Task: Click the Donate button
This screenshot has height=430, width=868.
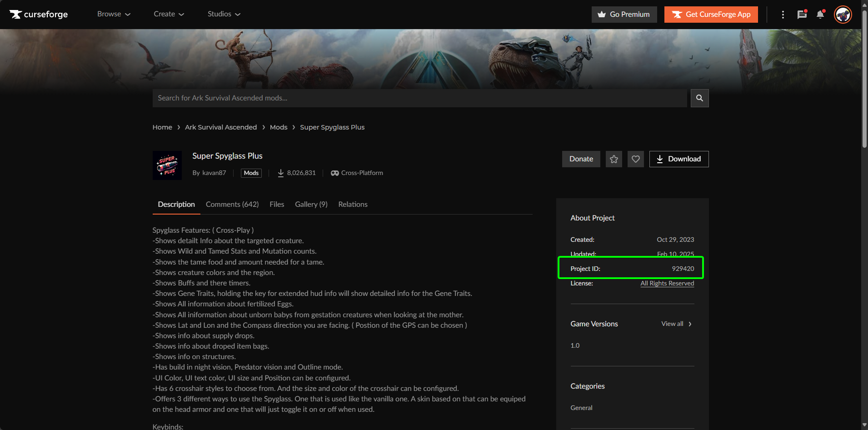Action: click(581, 159)
